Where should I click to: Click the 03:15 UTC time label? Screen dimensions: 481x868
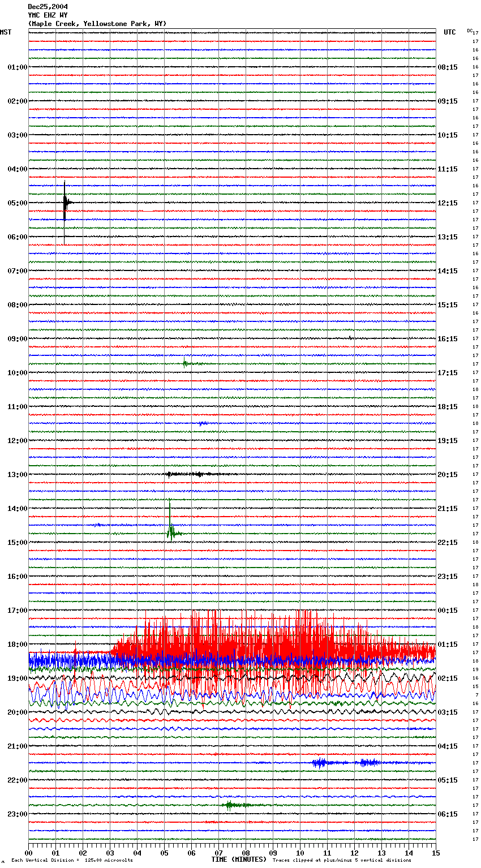tap(448, 712)
